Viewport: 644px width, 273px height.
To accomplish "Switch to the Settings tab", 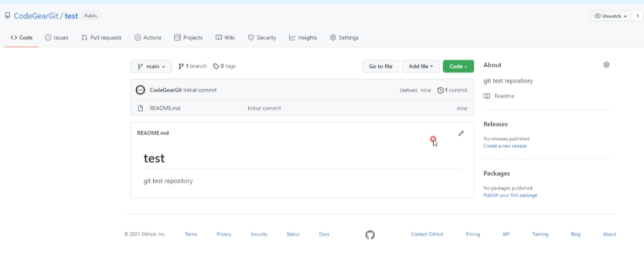I will click(344, 37).
